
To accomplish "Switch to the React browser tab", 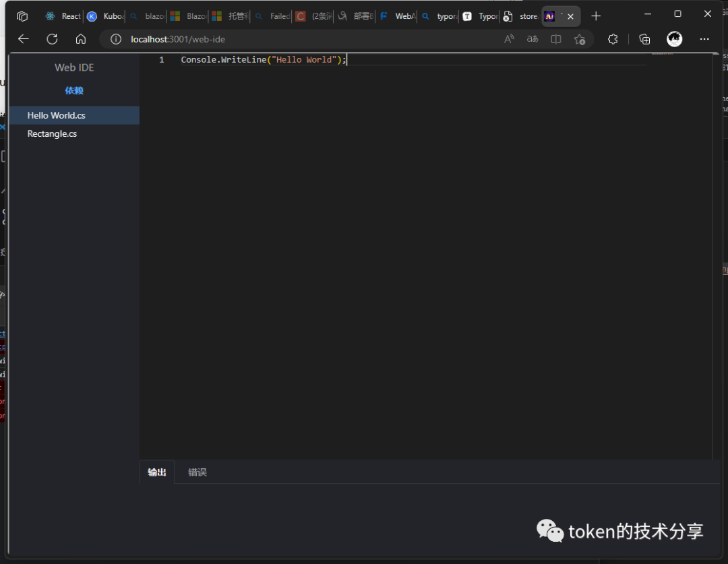I will [63, 16].
